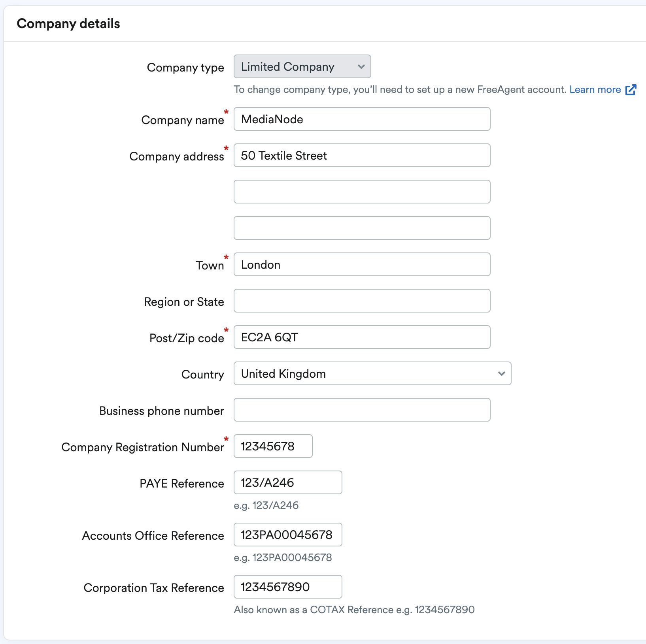Open the Company type dropdown
The image size is (646, 644).
coord(302,66)
